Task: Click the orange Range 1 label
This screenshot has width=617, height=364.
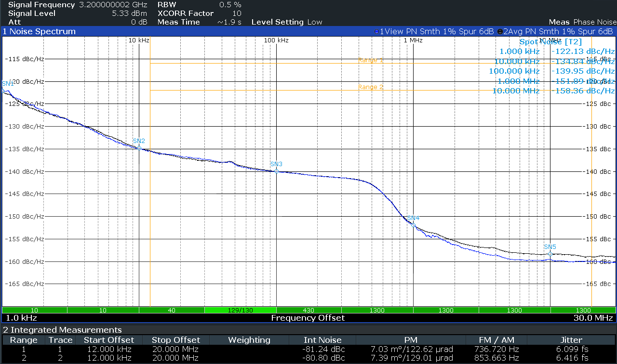Action: pos(371,60)
